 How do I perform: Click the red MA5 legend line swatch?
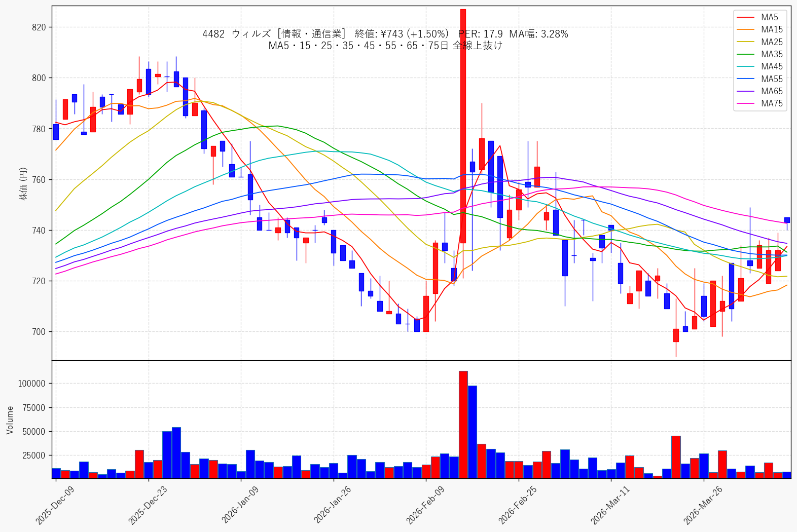(x=746, y=18)
